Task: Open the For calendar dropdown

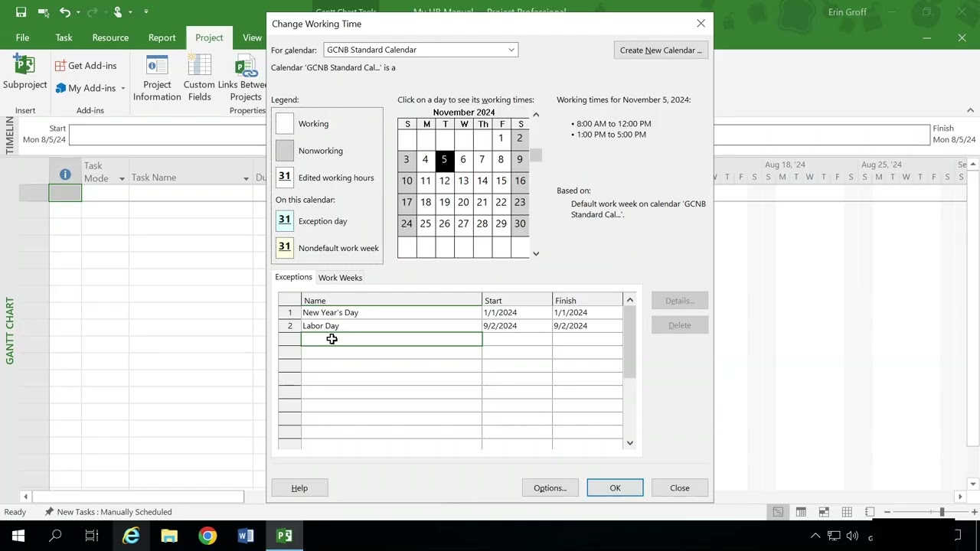Action: [511, 50]
